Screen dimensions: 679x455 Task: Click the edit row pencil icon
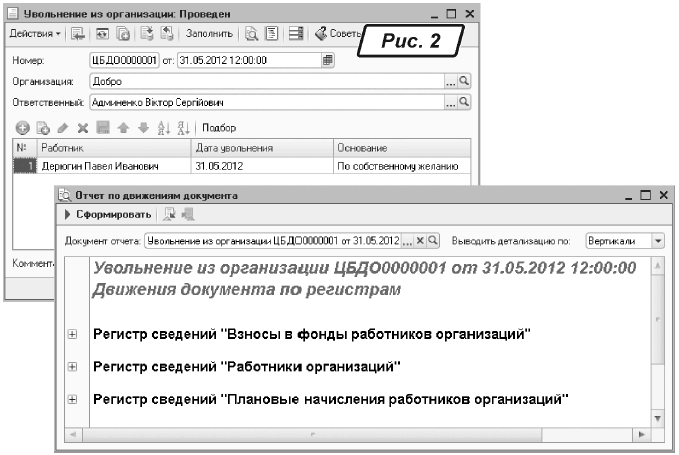tap(63, 128)
